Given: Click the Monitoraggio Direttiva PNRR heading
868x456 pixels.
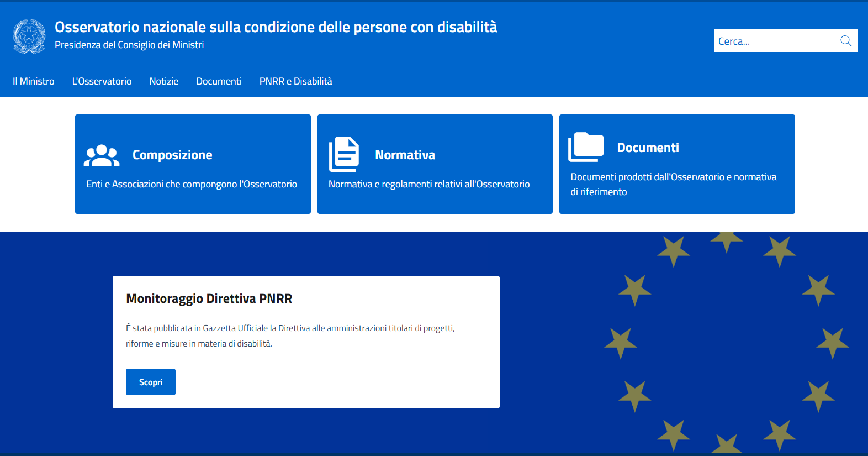Looking at the screenshot, I should [209, 298].
